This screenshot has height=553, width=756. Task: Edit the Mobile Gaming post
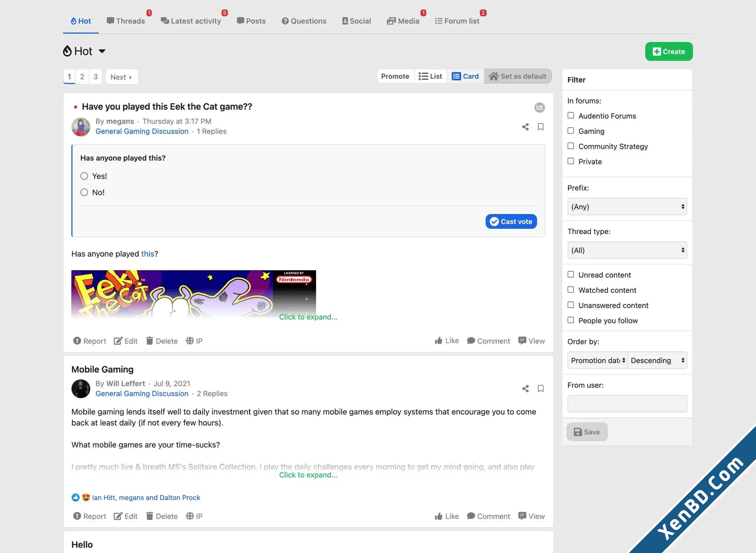click(125, 516)
